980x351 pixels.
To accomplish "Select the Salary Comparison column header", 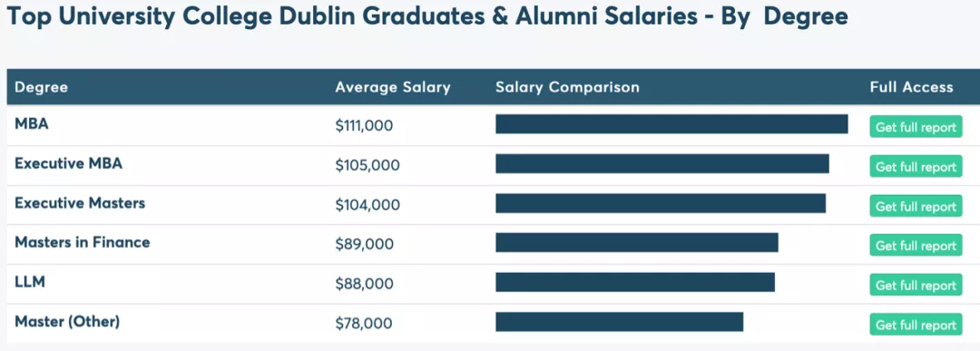I will pos(567,87).
